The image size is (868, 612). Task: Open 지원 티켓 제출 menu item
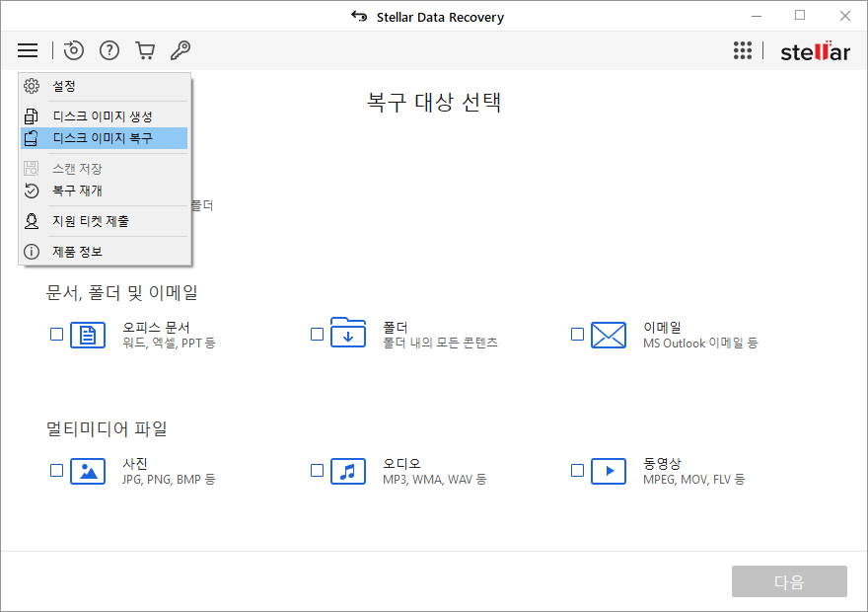(x=105, y=221)
